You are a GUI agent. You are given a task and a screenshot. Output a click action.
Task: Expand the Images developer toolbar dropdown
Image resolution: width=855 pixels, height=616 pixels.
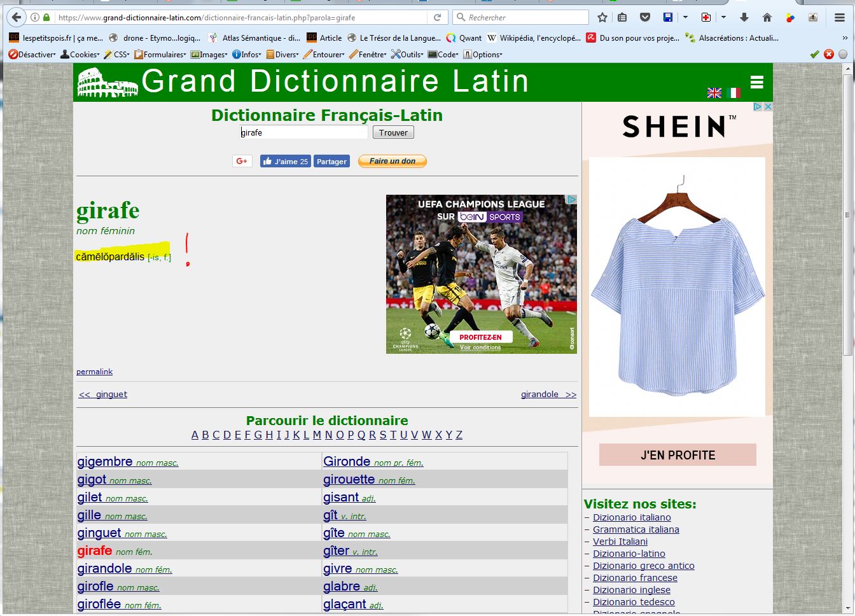point(209,55)
